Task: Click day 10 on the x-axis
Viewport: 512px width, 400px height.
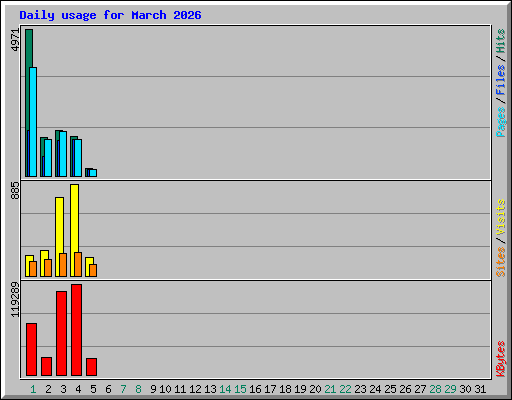Action: click(x=165, y=389)
